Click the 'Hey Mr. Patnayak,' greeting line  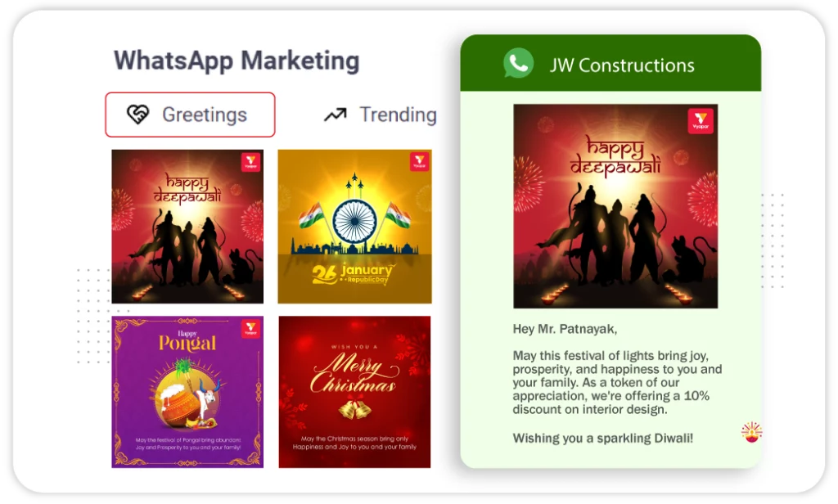[565, 329]
